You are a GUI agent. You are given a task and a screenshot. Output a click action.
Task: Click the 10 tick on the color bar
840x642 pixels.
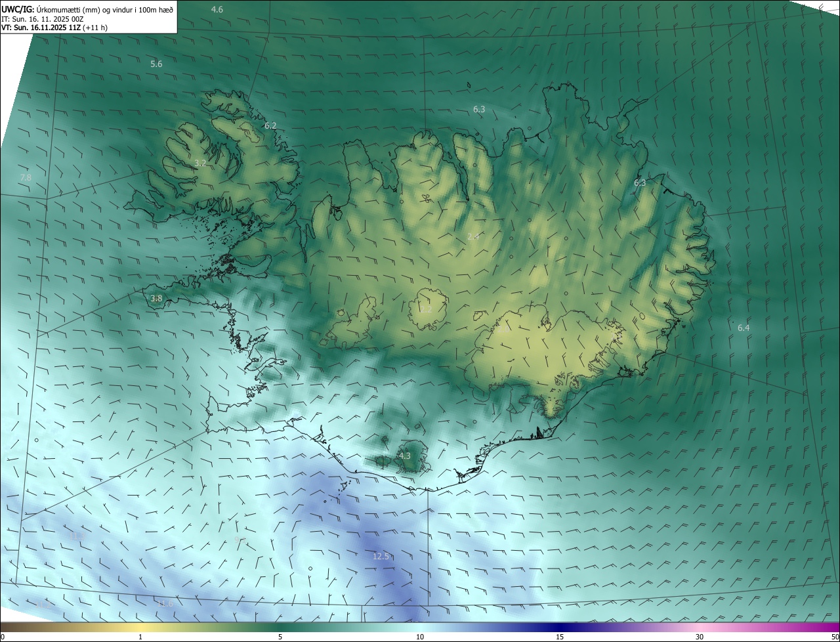click(x=420, y=637)
